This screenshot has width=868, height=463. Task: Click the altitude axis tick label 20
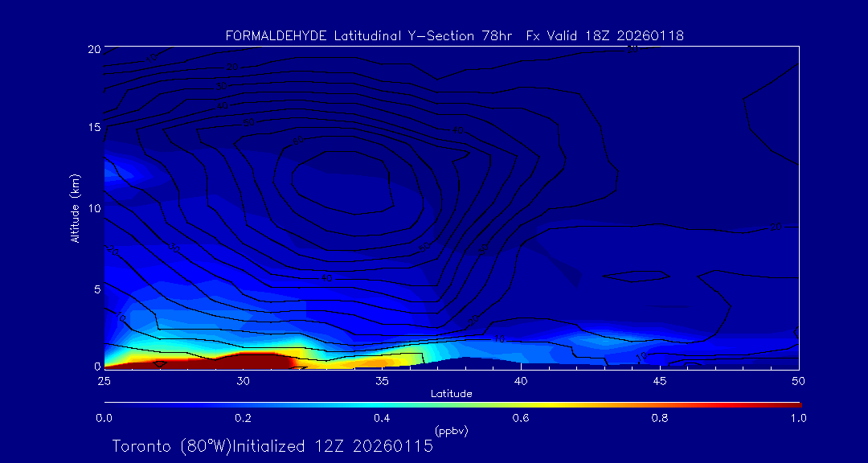[x=92, y=49]
